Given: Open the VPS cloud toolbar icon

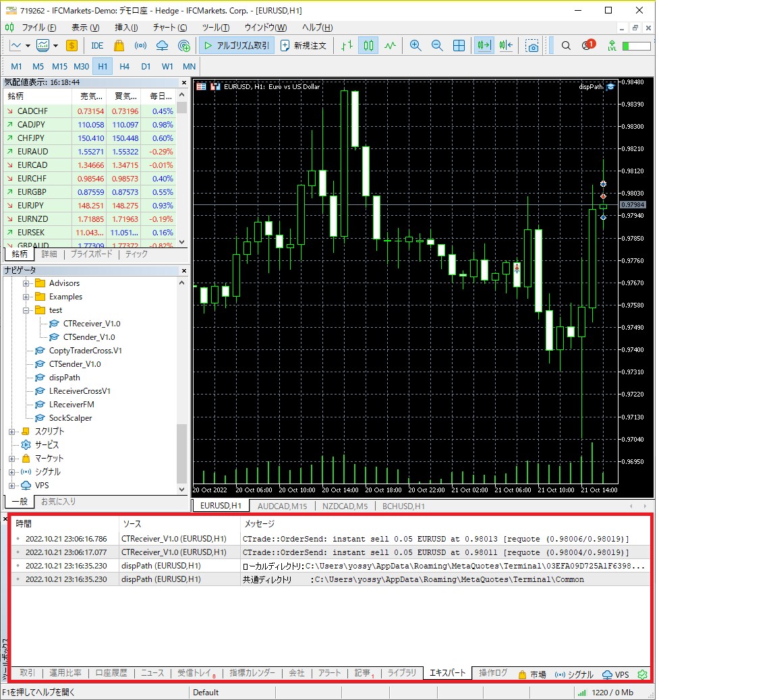Looking at the screenshot, I should pyautogui.click(x=162, y=46).
